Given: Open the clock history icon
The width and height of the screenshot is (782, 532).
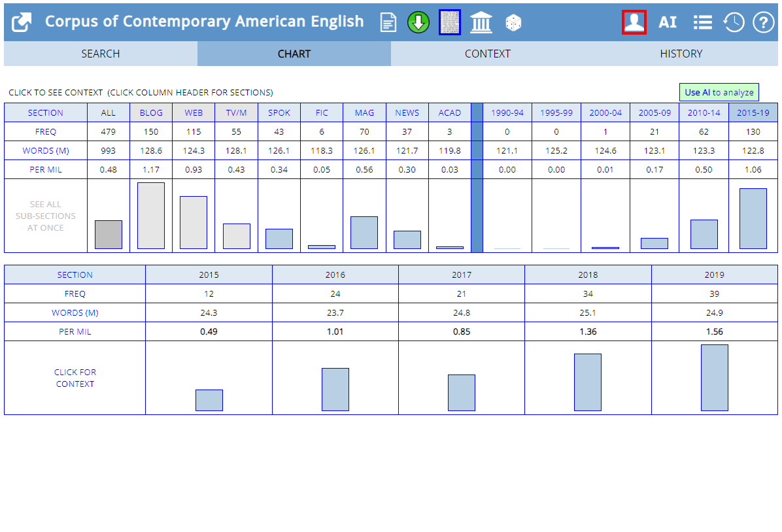Looking at the screenshot, I should click(x=734, y=23).
